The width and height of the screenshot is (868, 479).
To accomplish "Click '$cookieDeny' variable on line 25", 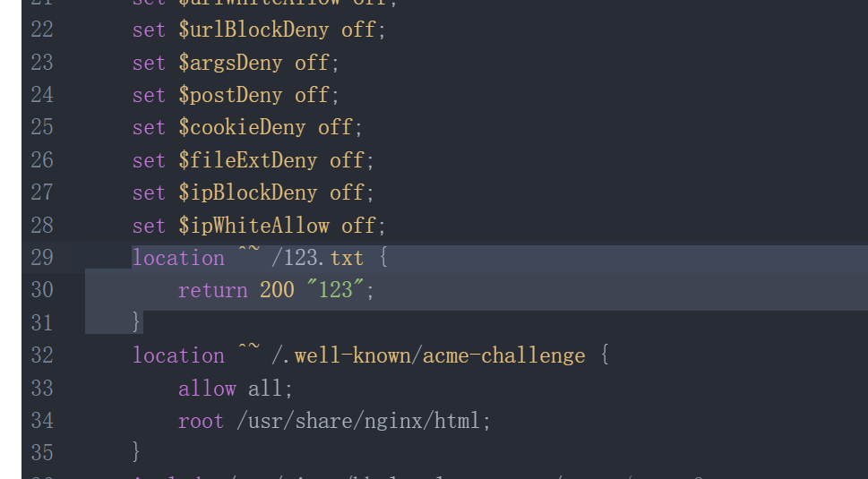I will (x=242, y=127).
